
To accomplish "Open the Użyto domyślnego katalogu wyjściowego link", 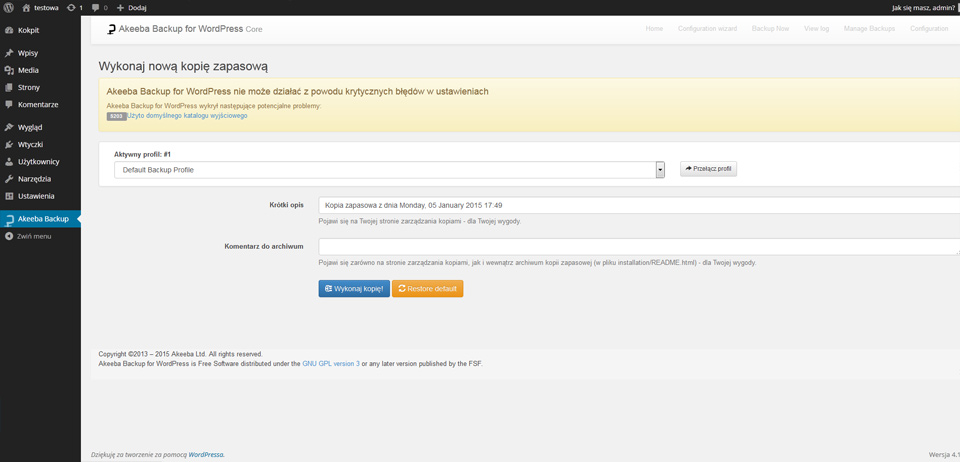I will tap(187, 115).
